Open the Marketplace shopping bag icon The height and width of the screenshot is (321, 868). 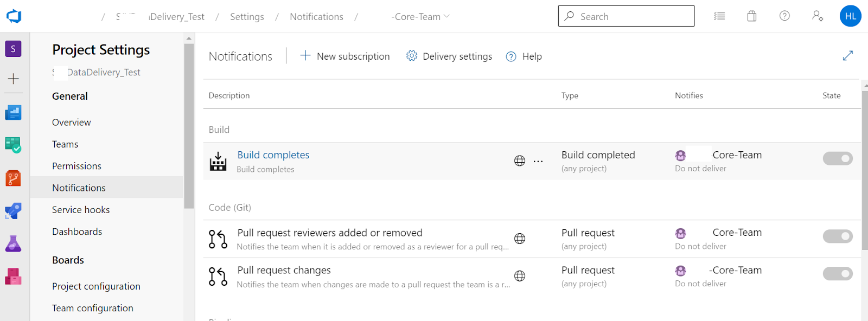[x=751, y=16]
